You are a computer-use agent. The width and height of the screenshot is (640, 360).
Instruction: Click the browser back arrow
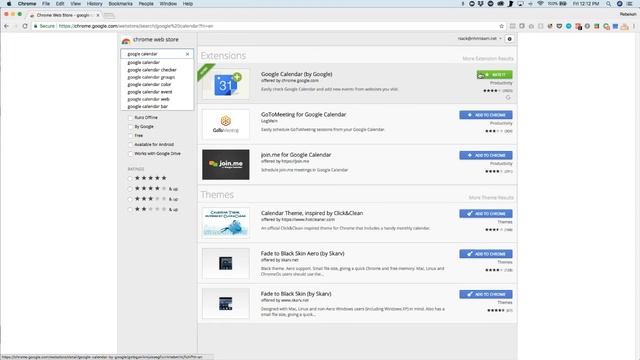pyautogui.click(x=6, y=26)
